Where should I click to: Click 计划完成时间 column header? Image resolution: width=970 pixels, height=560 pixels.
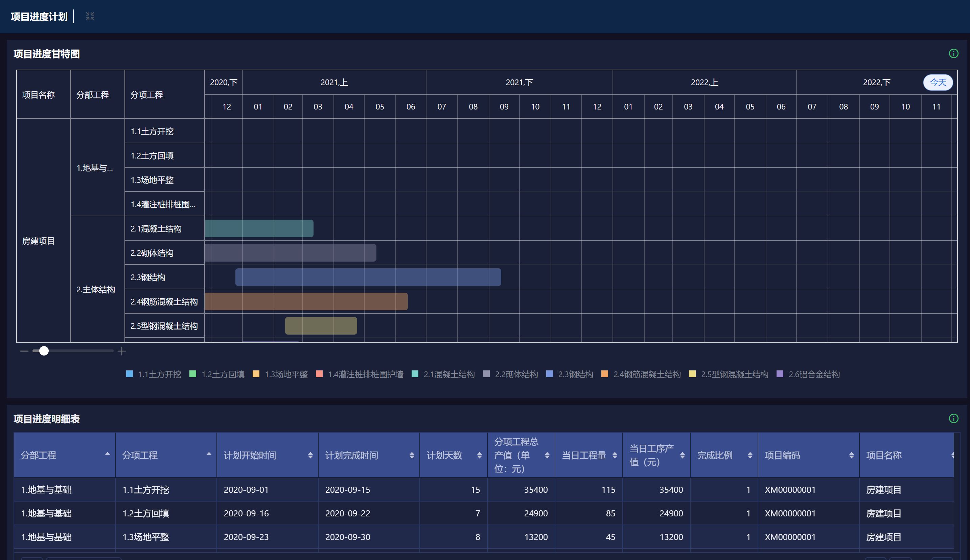coord(351,455)
